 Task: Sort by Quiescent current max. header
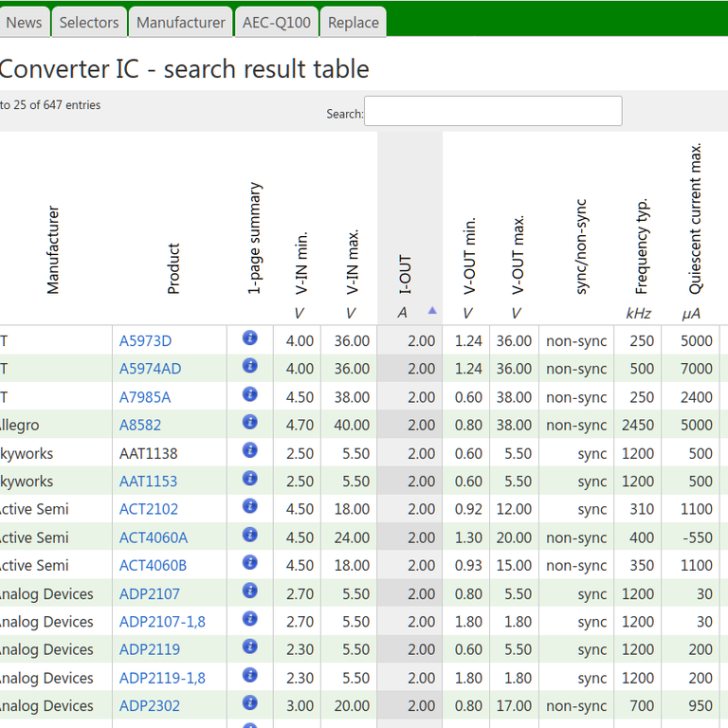click(x=695, y=219)
